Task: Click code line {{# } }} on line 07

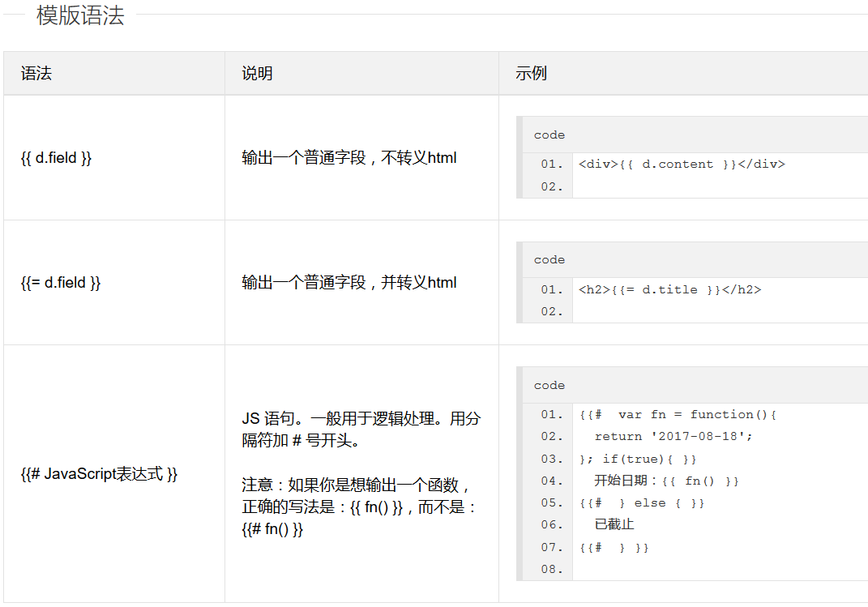Action: 614,548
